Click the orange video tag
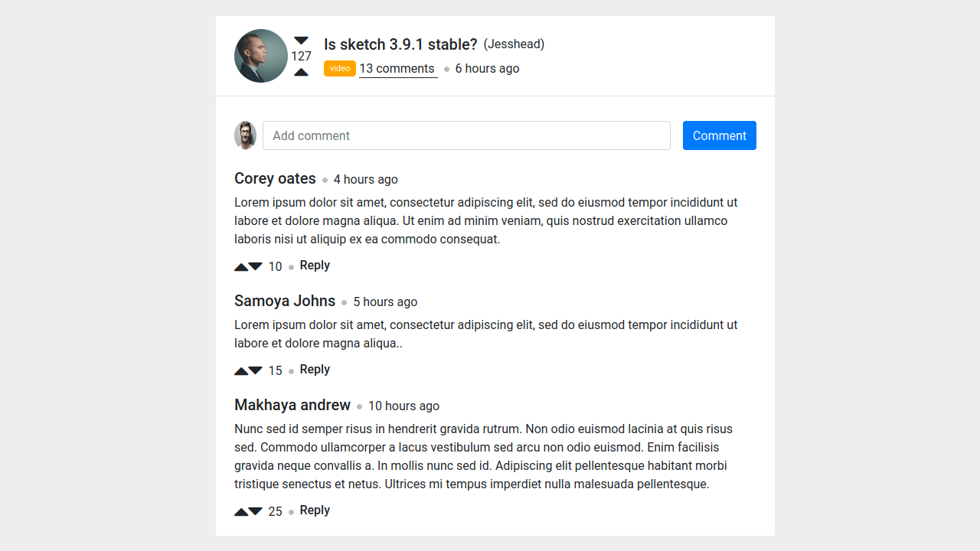The height and width of the screenshot is (551, 980). (339, 68)
